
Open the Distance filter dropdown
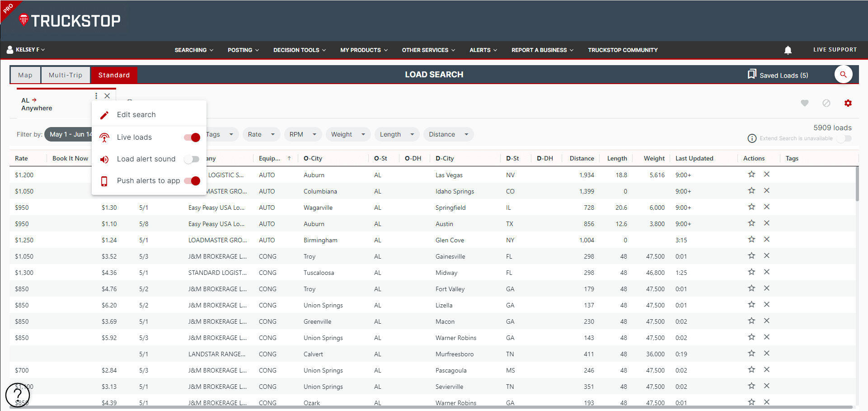[x=448, y=134]
